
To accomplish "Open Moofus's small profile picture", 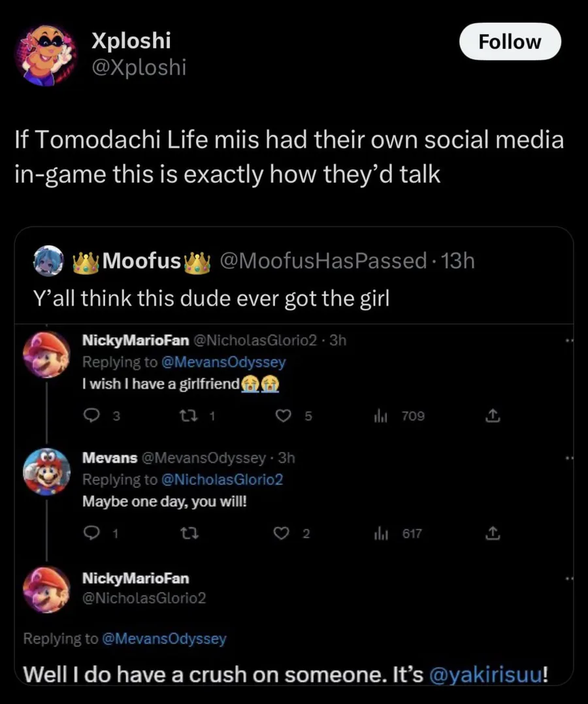I will point(47,261).
